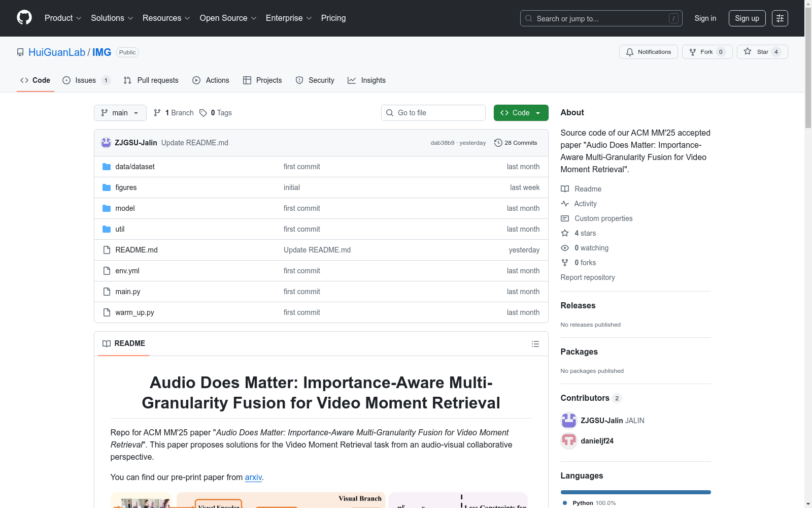Screen dimensions: 812x508
Task: Click the tag icon next to Tags
Action: point(203,113)
